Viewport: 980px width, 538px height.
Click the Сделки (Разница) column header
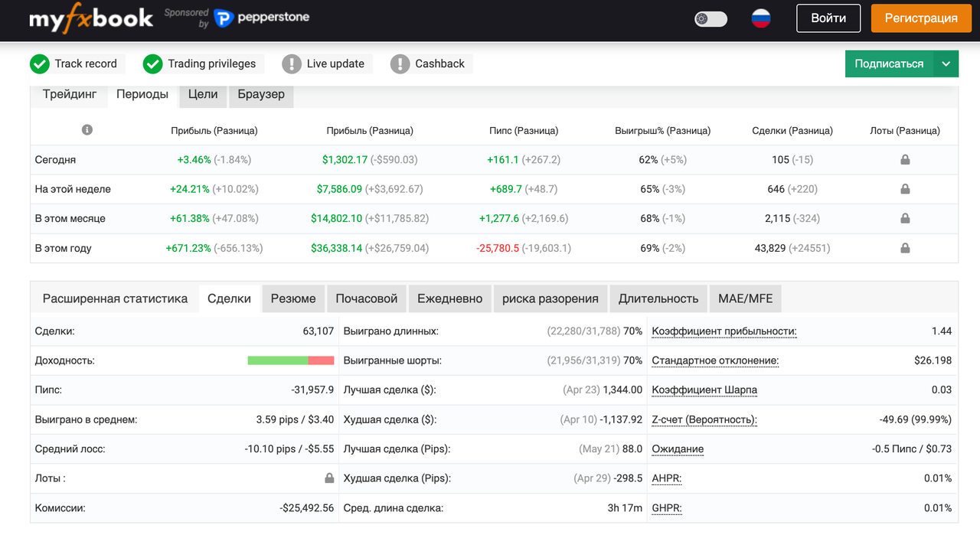pos(792,131)
